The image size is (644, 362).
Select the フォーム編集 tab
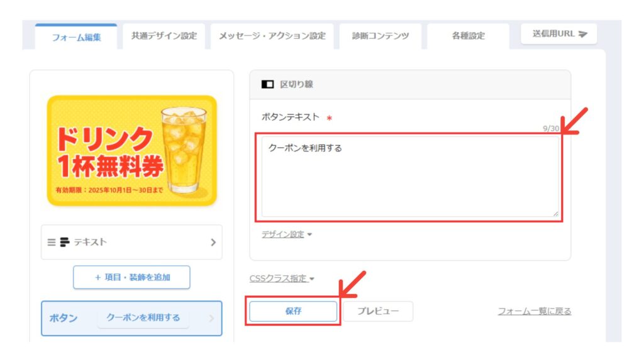click(76, 37)
